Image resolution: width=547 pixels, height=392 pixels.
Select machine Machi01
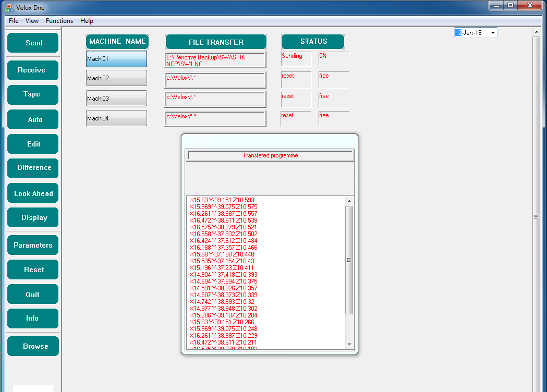116,59
